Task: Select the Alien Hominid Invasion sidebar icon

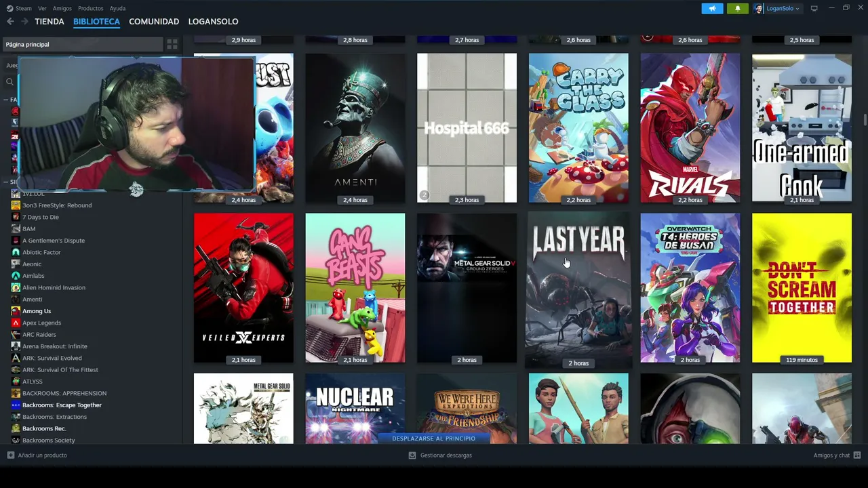Action: coord(16,287)
